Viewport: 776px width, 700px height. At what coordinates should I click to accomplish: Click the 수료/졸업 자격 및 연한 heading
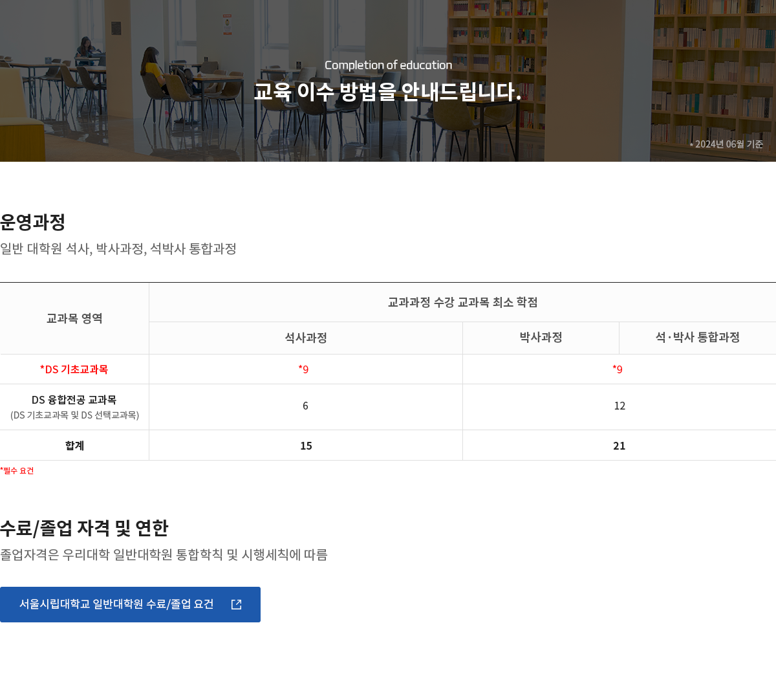(83, 529)
